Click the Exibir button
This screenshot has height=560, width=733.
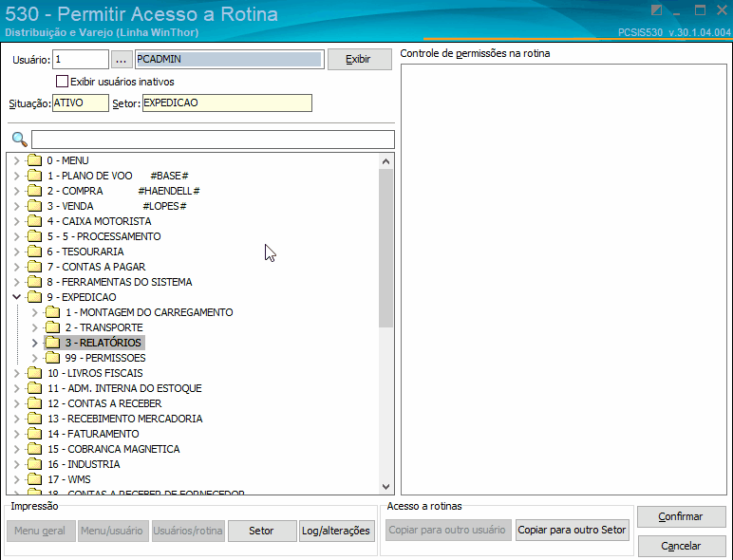coord(360,60)
